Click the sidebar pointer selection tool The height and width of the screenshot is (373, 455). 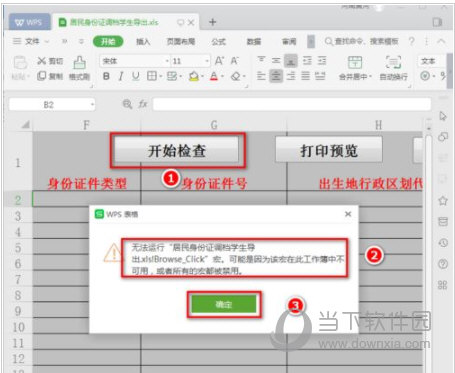[443, 116]
